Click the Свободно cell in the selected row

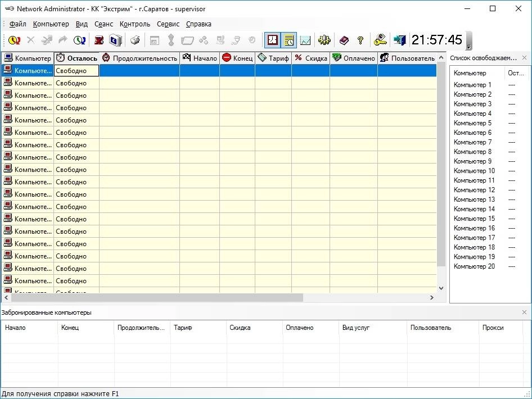tap(76, 70)
